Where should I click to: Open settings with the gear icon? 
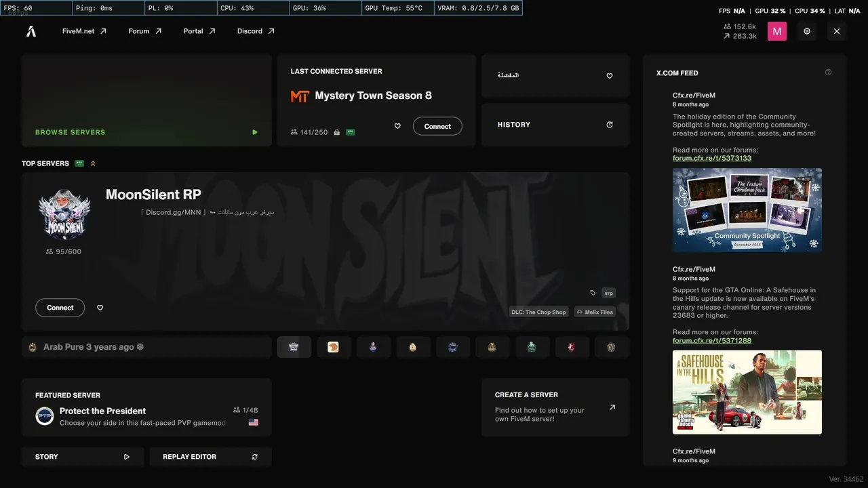[807, 31]
